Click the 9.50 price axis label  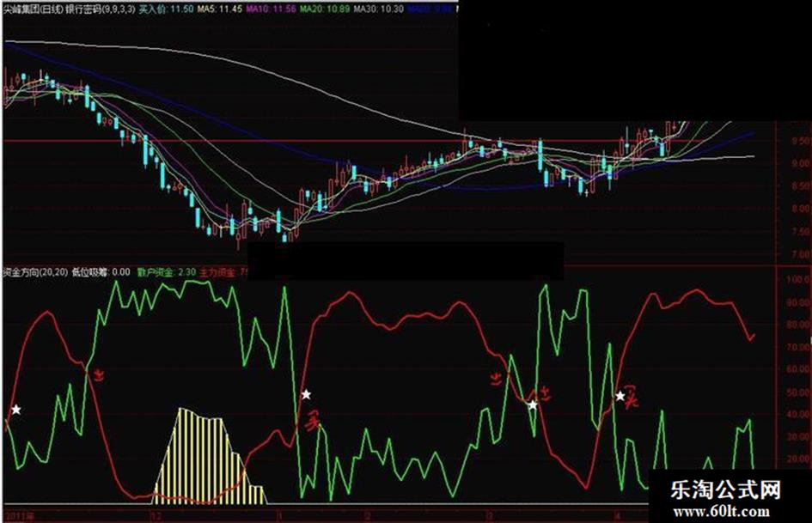click(x=800, y=140)
